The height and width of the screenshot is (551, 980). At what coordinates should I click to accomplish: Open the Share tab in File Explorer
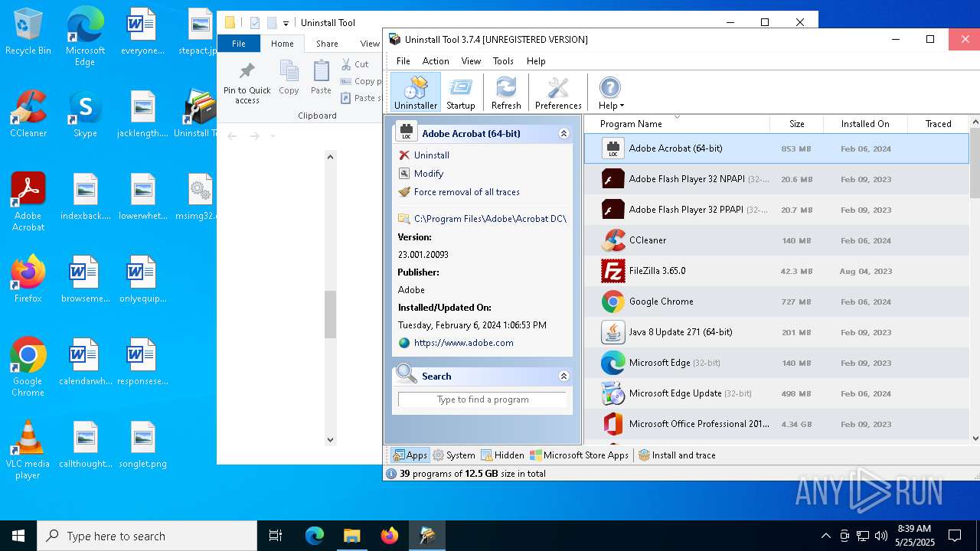[327, 44]
